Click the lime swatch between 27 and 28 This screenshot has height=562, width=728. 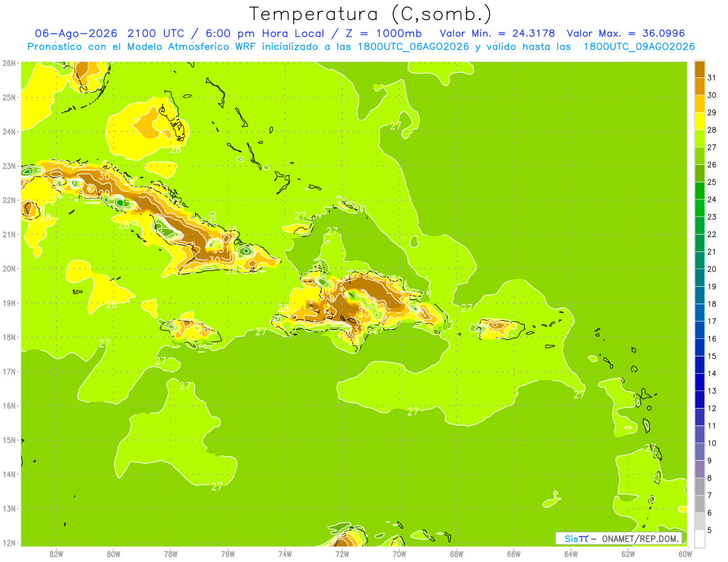click(x=699, y=138)
